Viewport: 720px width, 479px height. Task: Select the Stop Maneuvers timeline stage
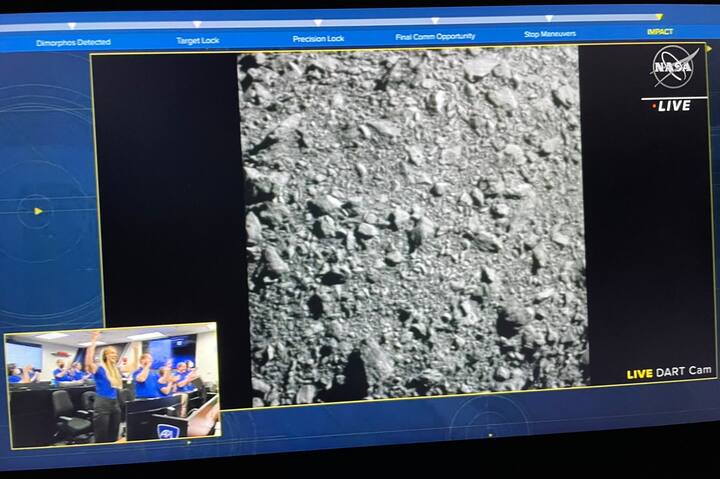coord(549,34)
